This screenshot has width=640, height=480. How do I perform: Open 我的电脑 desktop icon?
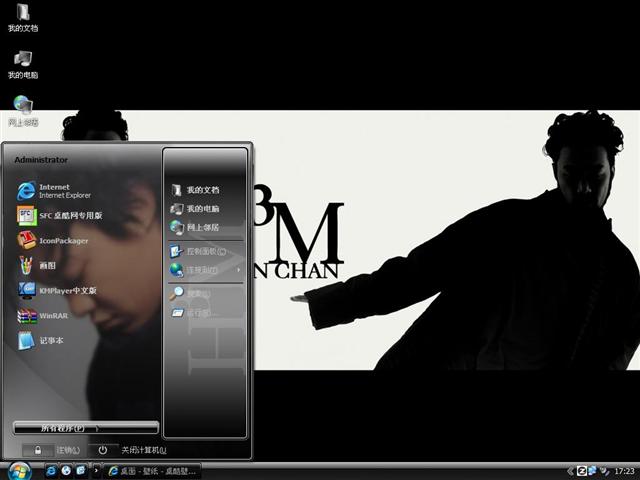(23, 64)
